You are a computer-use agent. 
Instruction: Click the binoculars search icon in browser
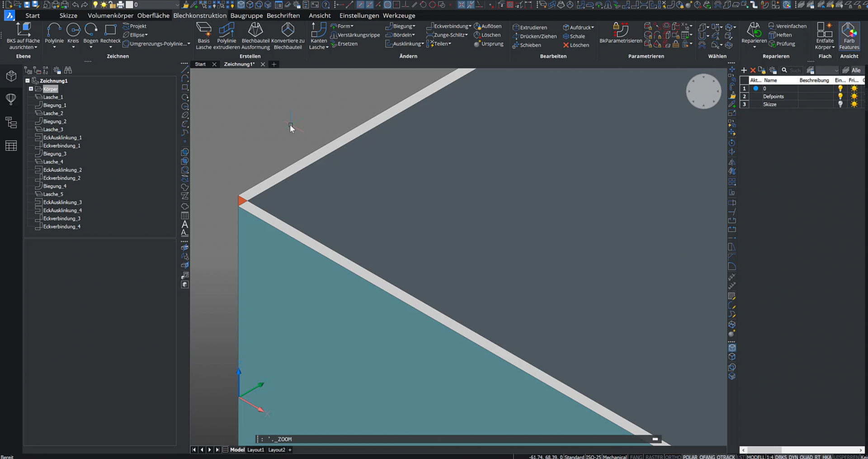pyautogui.click(x=68, y=70)
